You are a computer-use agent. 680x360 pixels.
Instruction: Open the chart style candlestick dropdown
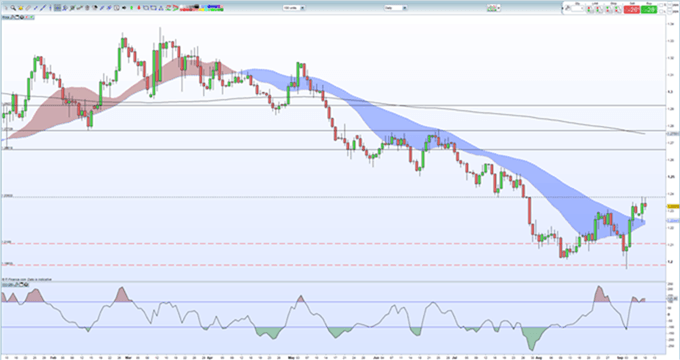[494, 8]
